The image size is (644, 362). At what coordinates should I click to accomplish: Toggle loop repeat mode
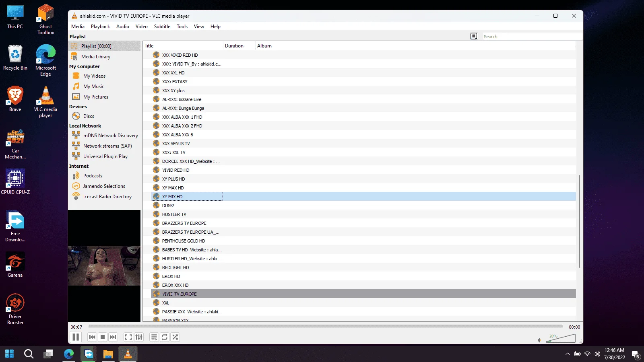tap(165, 337)
